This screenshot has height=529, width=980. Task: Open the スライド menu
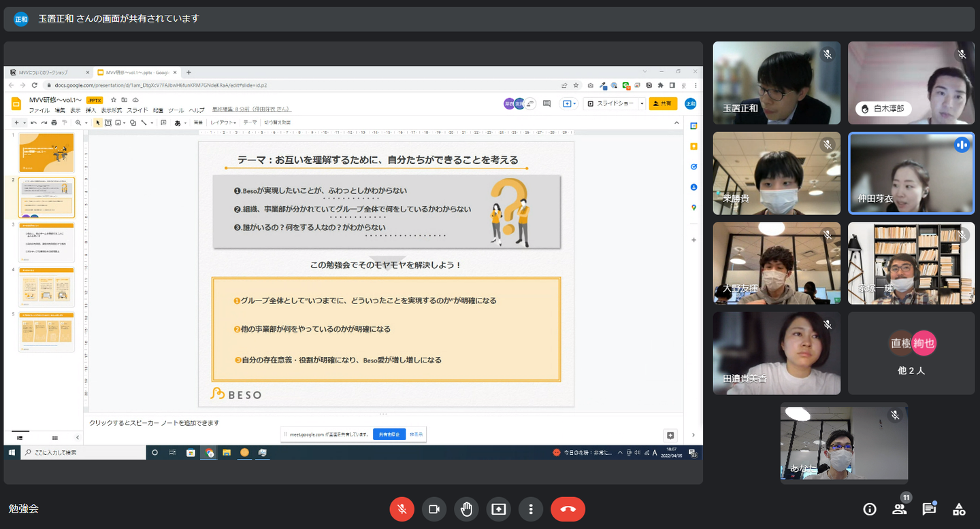pos(137,110)
